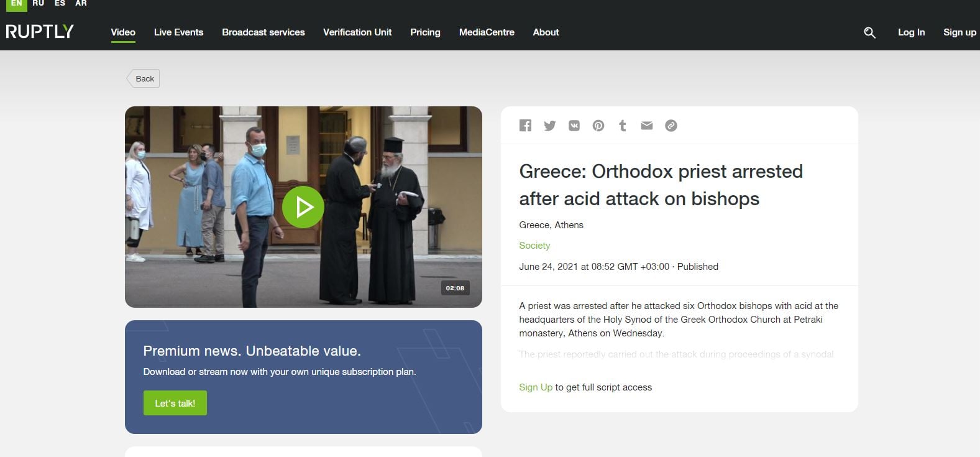Switch language to AR
This screenshot has width=980, height=457.
pyautogui.click(x=81, y=4)
